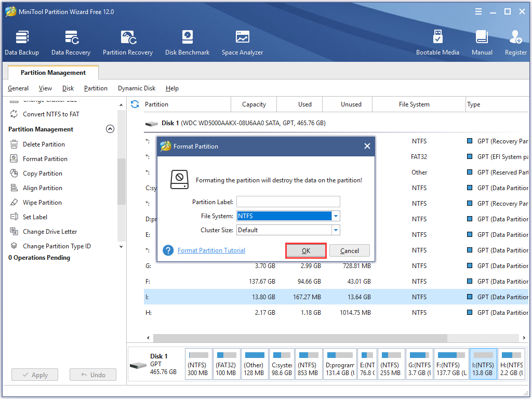Image resolution: width=532 pixels, height=399 pixels.
Task: Select the Partition Management tab
Action: coord(54,73)
